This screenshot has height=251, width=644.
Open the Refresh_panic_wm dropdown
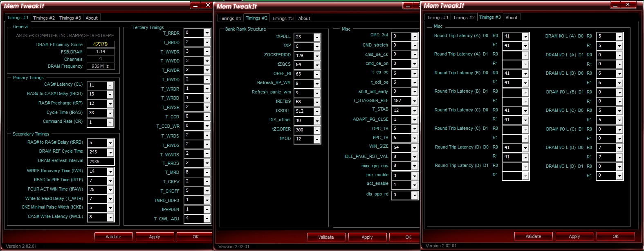[x=317, y=93]
